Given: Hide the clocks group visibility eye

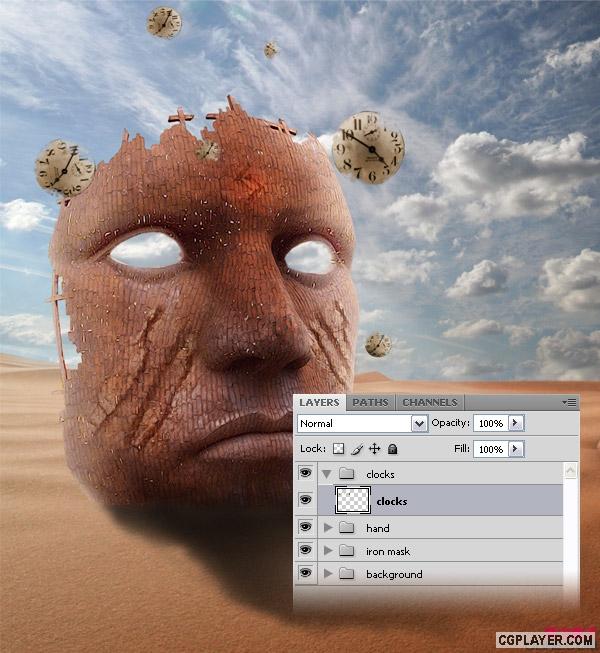Looking at the screenshot, I should (x=306, y=473).
